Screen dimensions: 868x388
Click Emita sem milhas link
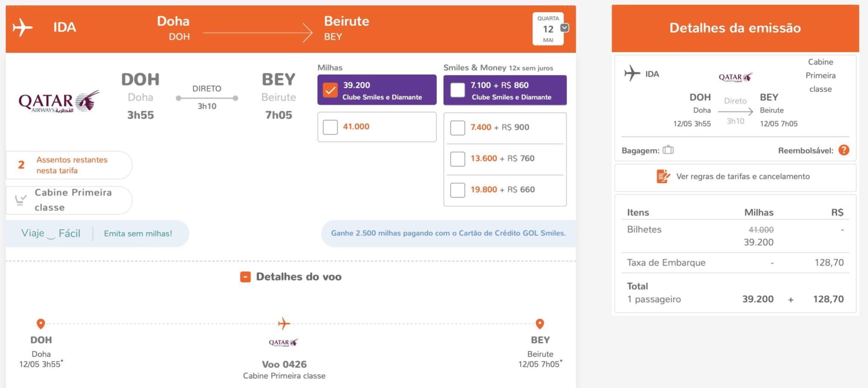click(x=138, y=234)
